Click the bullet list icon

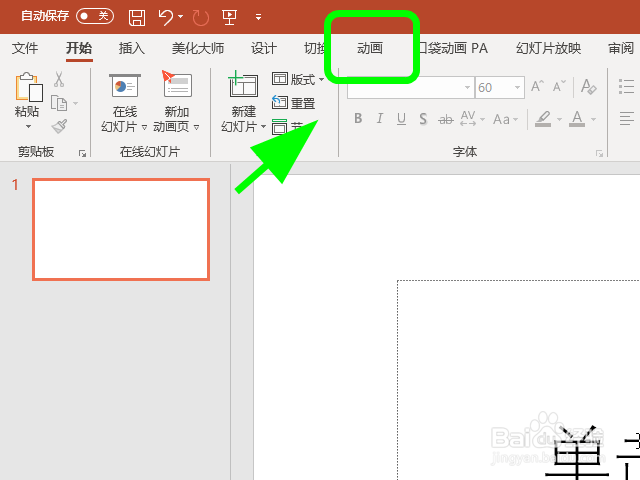626,87
